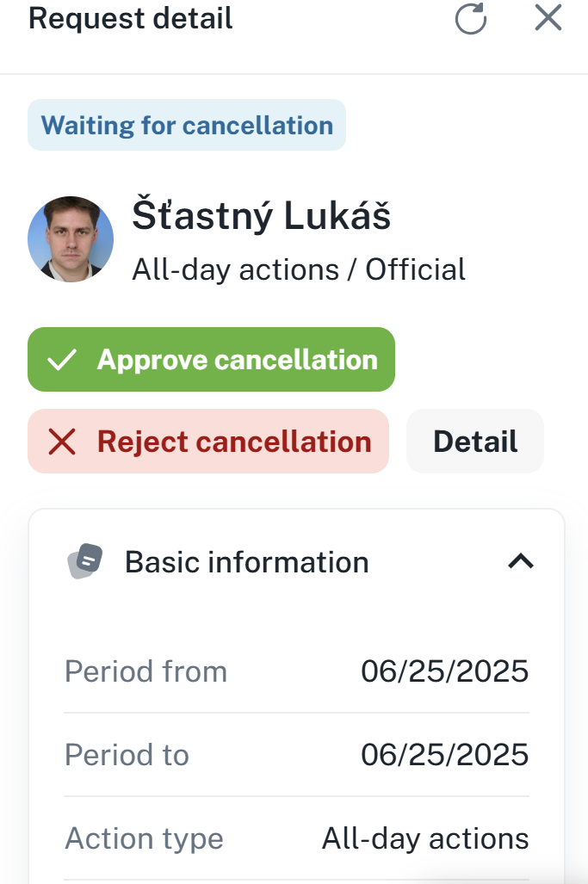The width and height of the screenshot is (588, 884).
Task: Click the Basic information heading text
Action: coord(247,562)
